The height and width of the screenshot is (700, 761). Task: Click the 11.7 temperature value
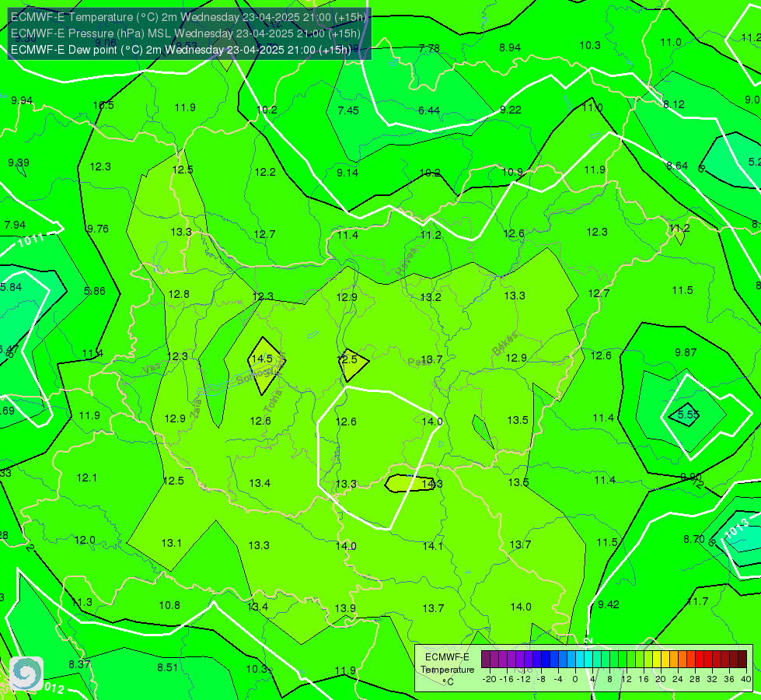point(698,601)
